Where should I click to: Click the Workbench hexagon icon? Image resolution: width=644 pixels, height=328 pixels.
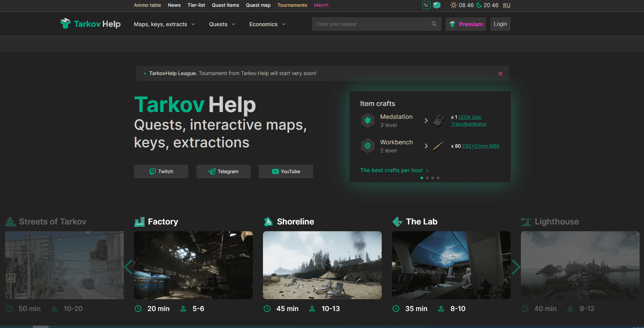pos(367,146)
